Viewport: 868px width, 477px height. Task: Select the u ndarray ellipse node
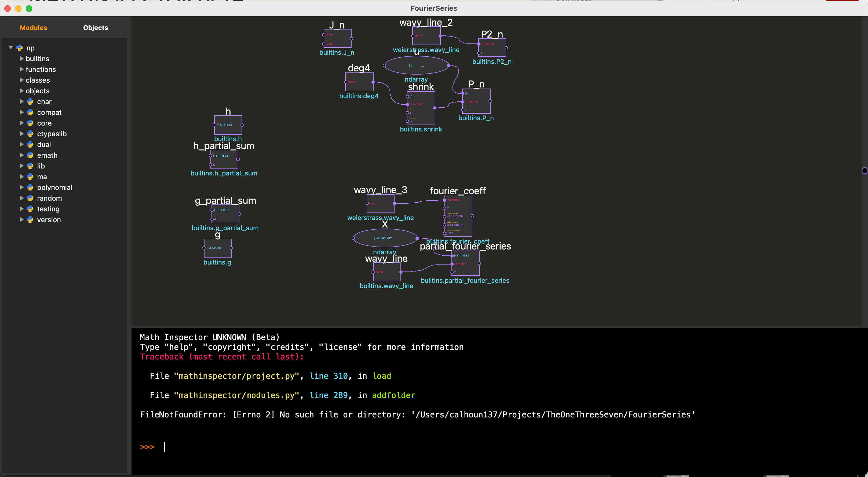[x=417, y=65]
